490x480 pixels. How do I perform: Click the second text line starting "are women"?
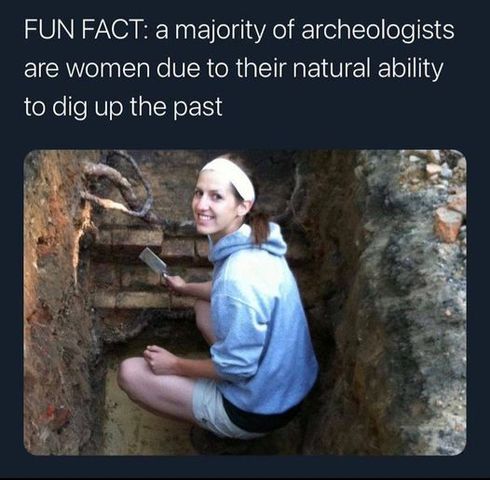233,68
